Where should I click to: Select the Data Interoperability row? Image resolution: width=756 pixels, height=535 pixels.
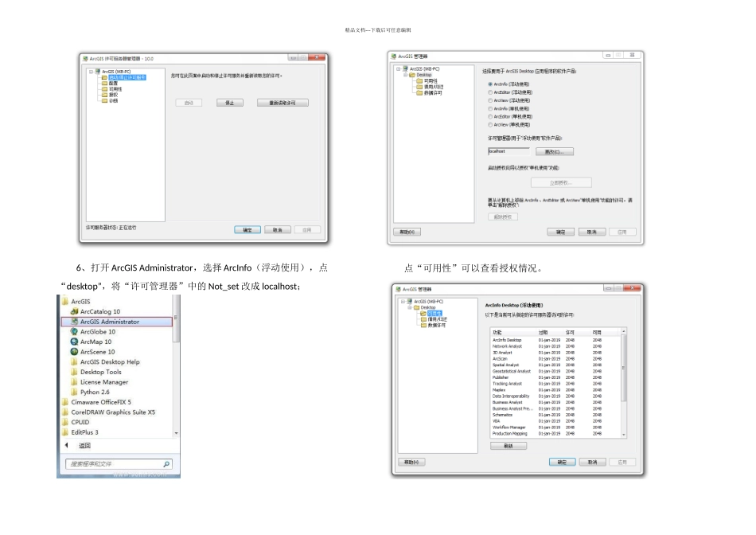pyautogui.click(x=556, y=396)
